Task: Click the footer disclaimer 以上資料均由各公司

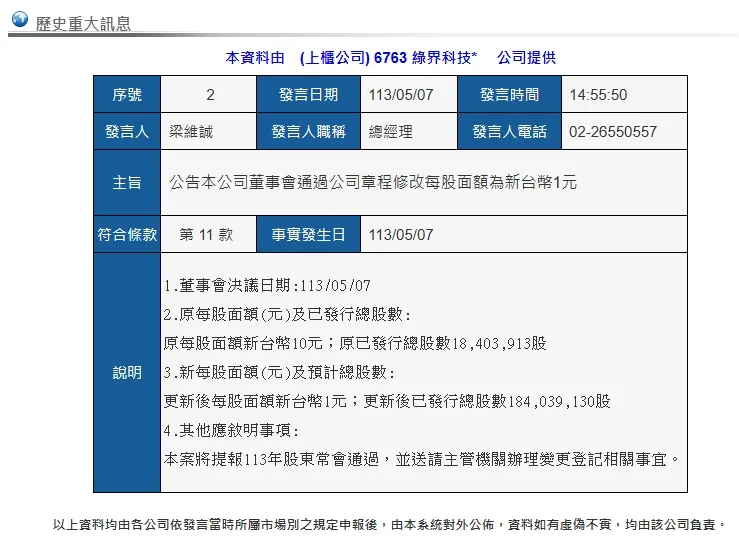Action: (x=389, y=524)
